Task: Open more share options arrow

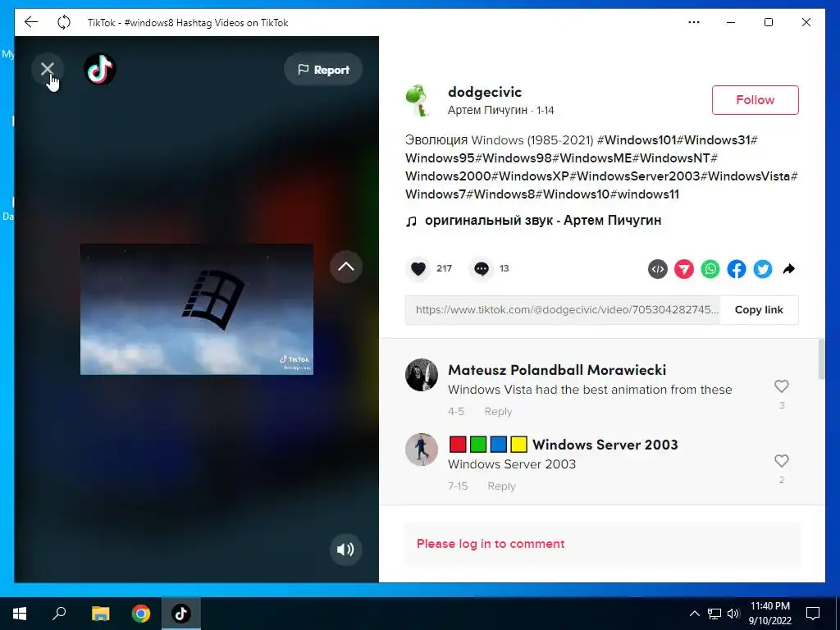Action: tap(788, 269)
